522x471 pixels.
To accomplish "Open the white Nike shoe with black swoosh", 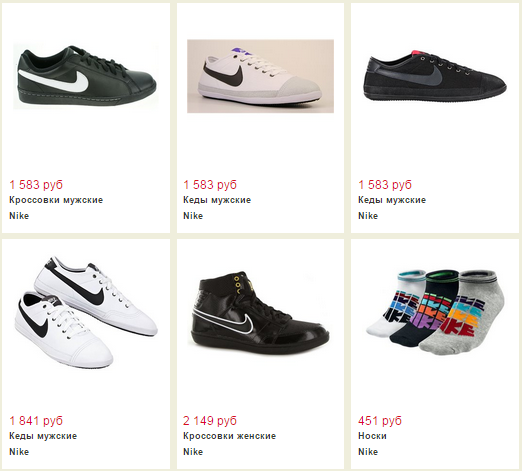I will (260, 76).
